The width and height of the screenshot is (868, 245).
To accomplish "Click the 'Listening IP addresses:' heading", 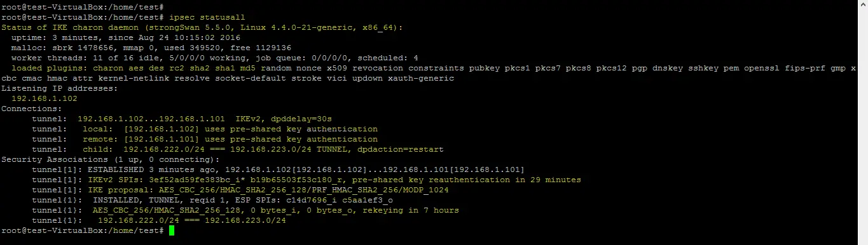I will 60,89.
